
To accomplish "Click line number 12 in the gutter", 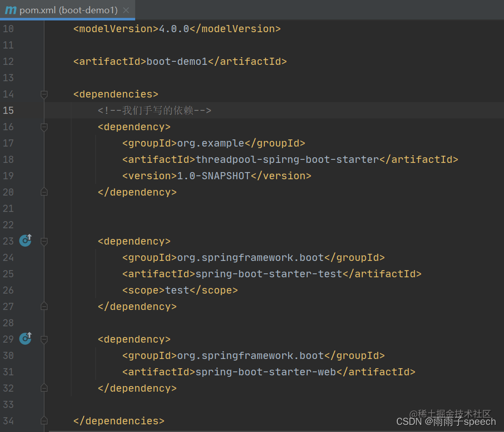I will coord(8,61).
